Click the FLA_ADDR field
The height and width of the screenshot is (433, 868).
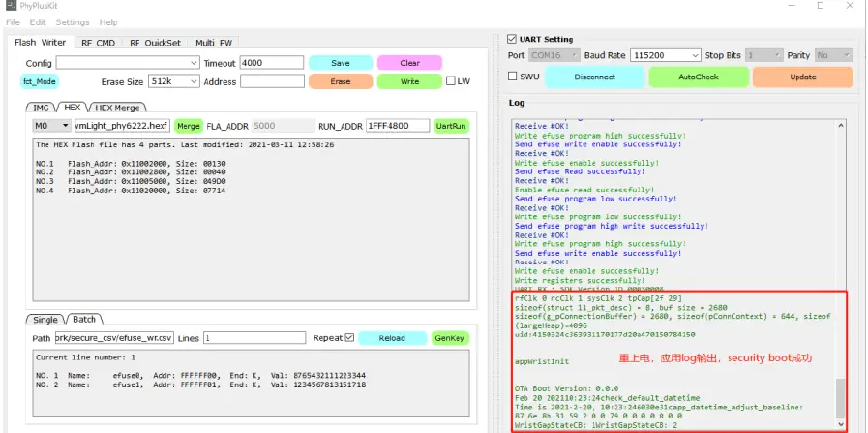pos(283,126)
